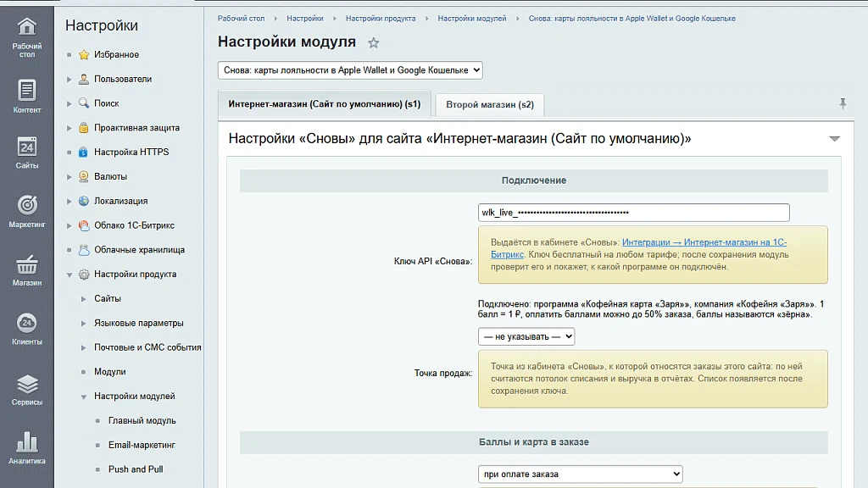The height and width of the screenshot is (488, 868).
Task: Click the pin icon beside the tabs
Action: (843, 103)
